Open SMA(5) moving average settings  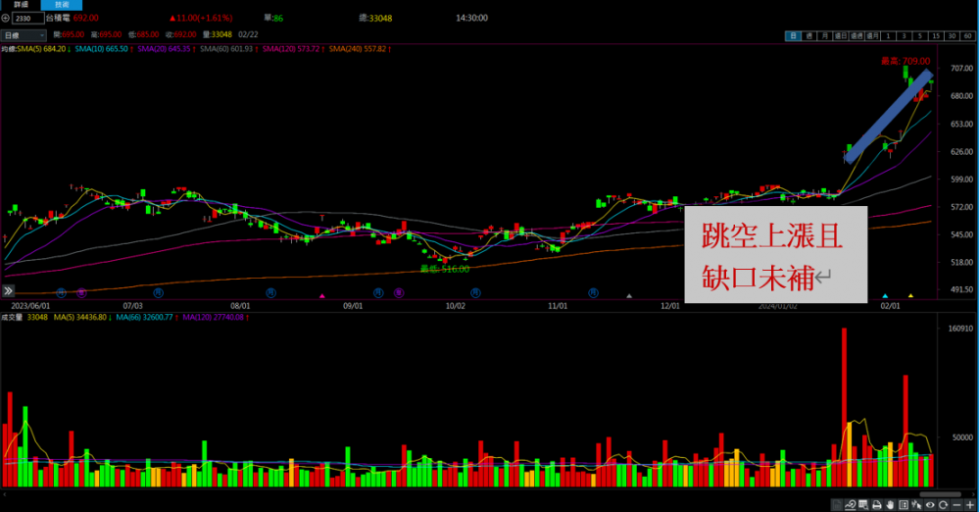tap(43, 48)
